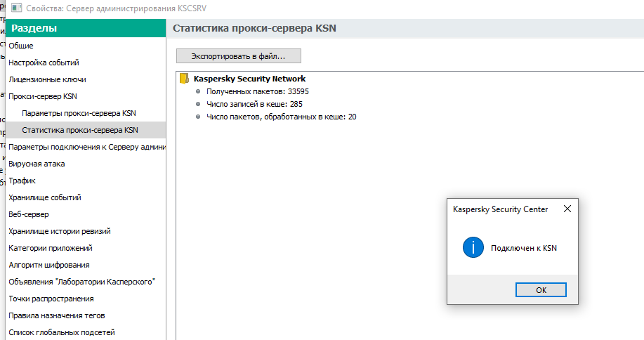Open the Алгоритм шифрования section
This screenshot has width=644, height=340.
click(86, 264)
